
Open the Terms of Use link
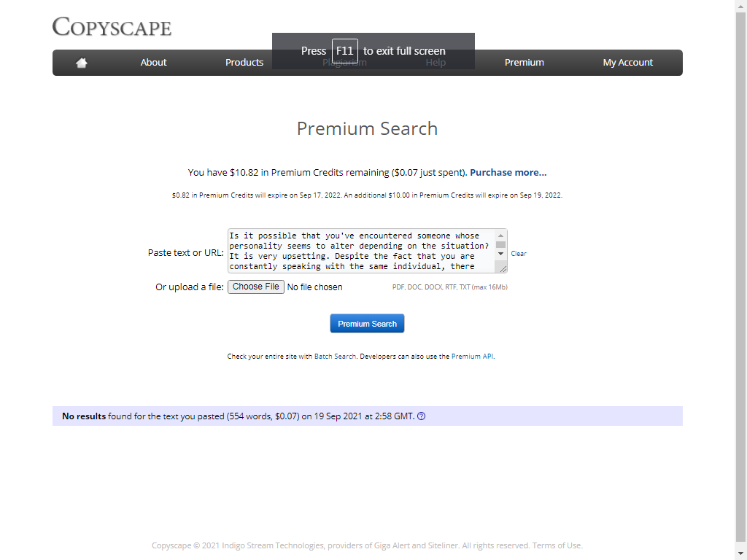pyautogui.click(x=557, y=545)
